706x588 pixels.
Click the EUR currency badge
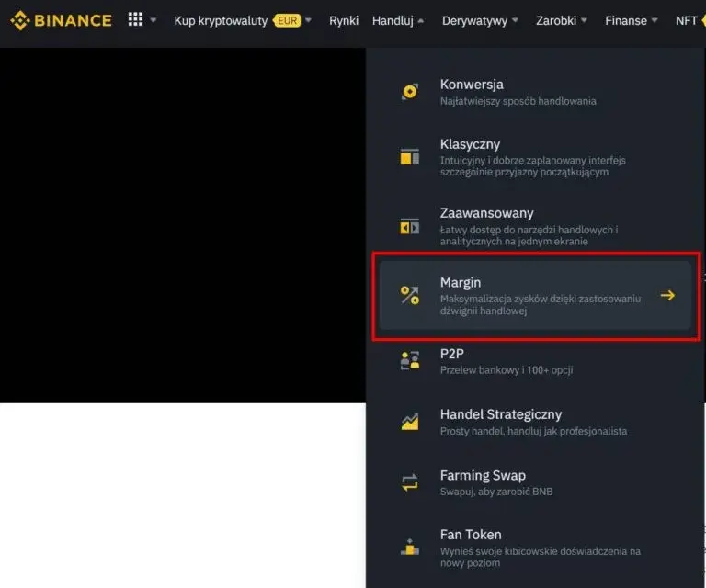point(287,21)
